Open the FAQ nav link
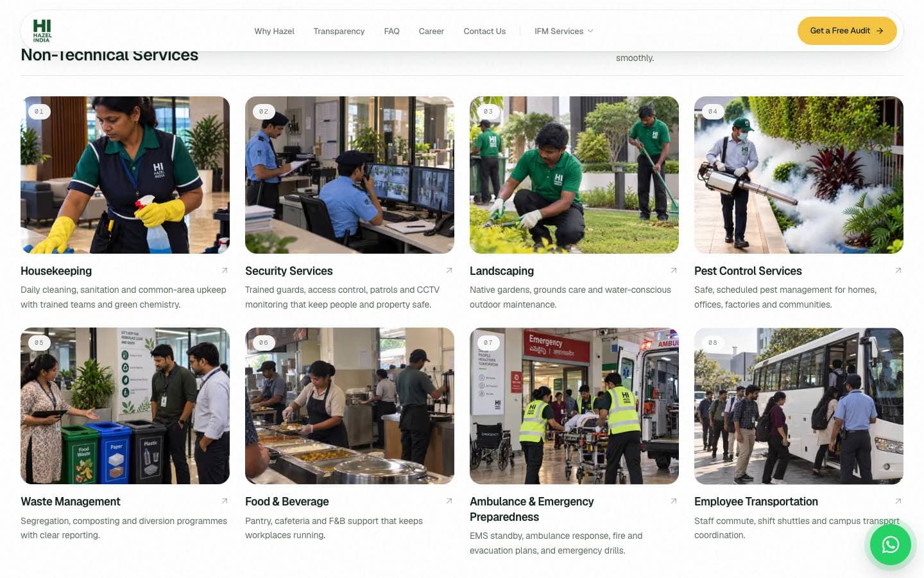 click(x=391, y=31)
